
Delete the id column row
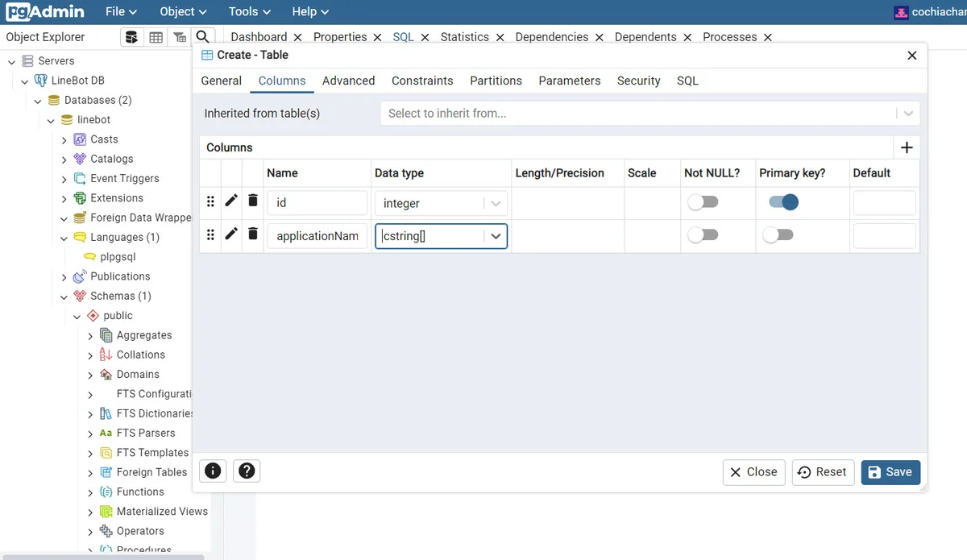pos(253,201)
